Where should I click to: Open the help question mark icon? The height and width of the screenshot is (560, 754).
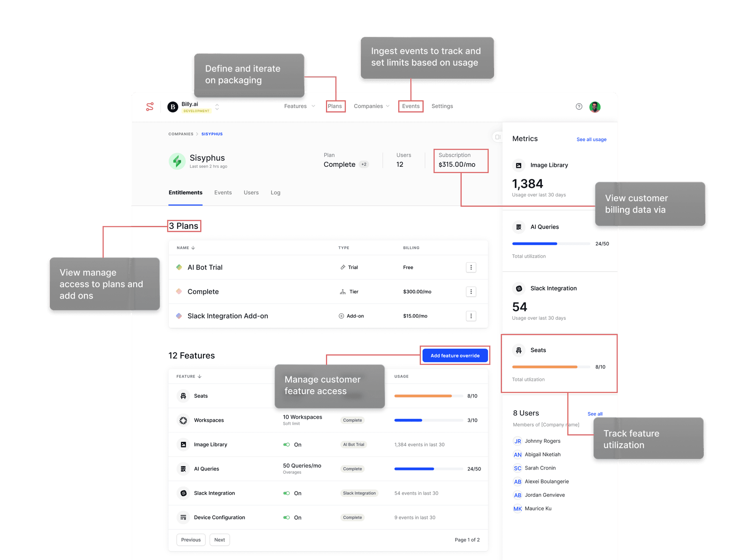point(579,106)
